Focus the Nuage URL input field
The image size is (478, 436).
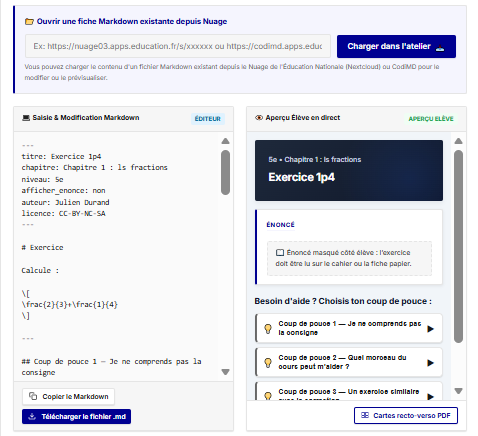tap(178, 46)
